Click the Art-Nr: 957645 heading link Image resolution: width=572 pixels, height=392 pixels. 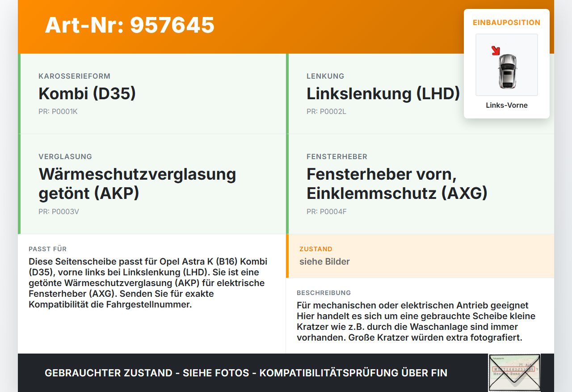pyautogui.click(x=129, y=25)
